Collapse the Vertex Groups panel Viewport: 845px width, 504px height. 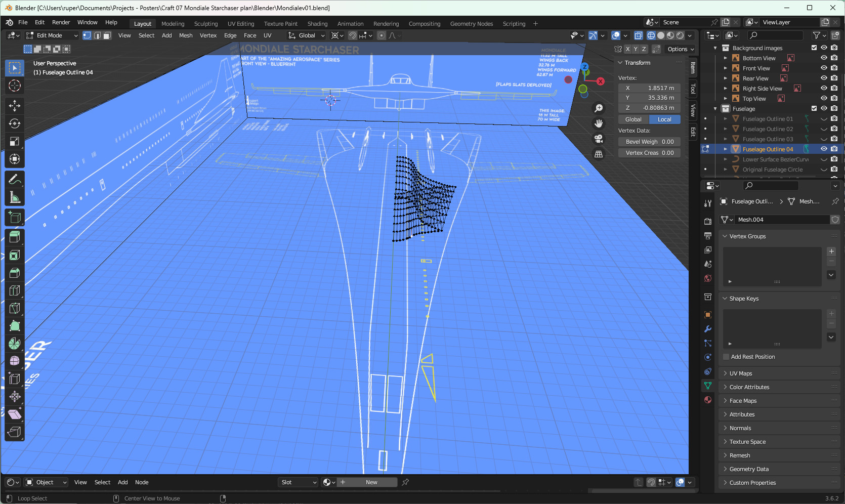(725, 236)
